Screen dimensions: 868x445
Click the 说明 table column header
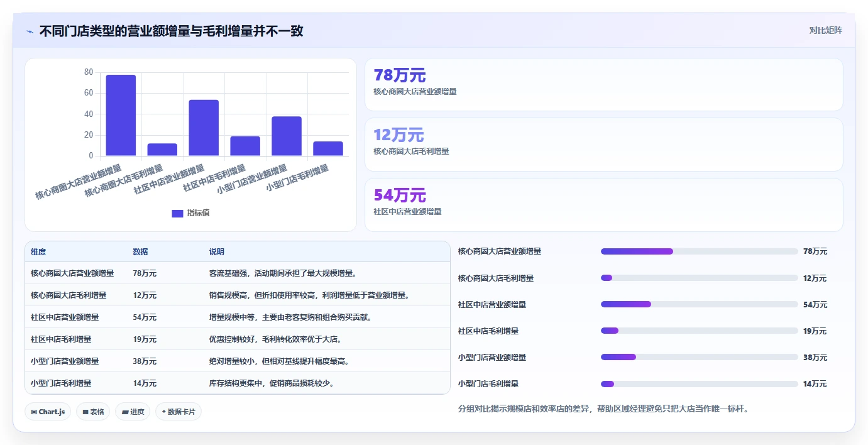[217, 252]
